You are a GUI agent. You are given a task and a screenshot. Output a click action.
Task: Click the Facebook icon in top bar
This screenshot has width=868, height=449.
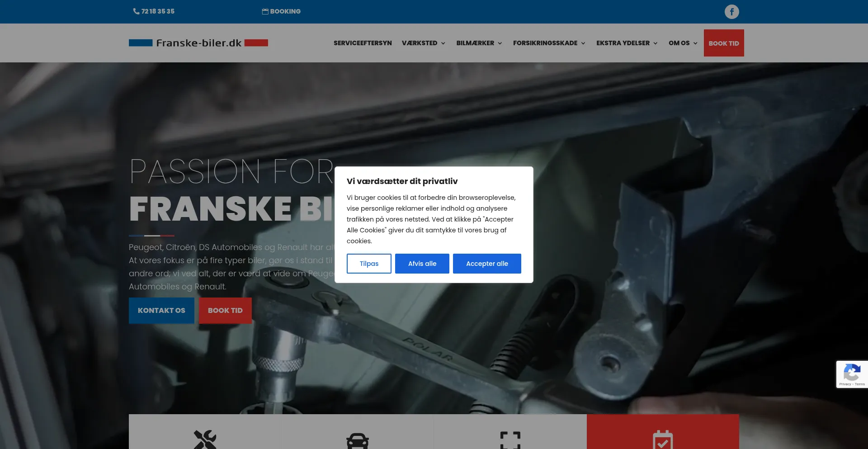click(731, 12)
